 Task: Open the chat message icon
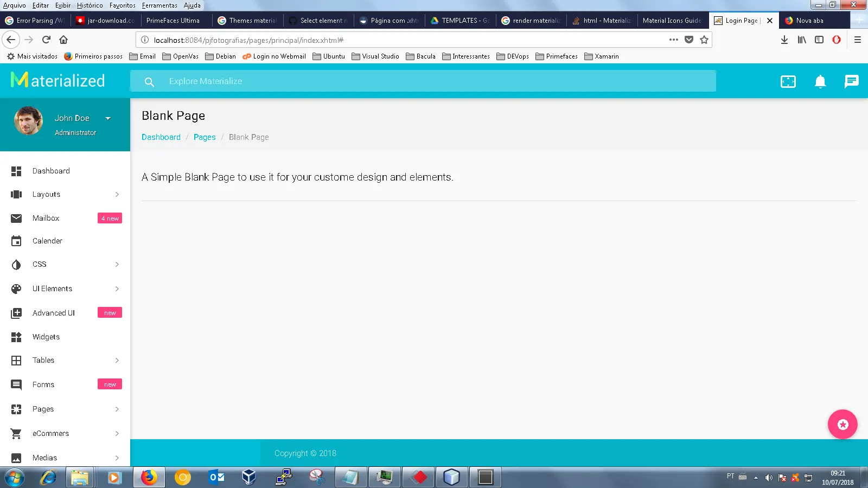[x=852, y=81]
